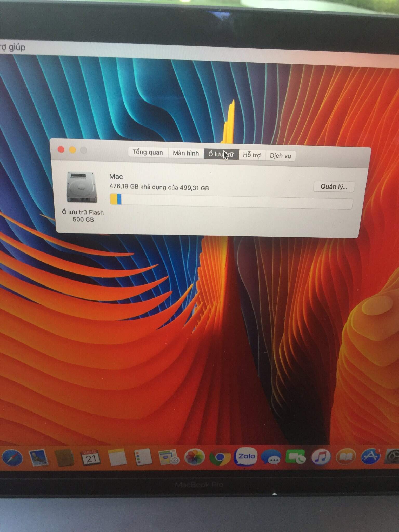Open iTunes music app
This screenshot has width=399, height=532.
tap(321, 457)
